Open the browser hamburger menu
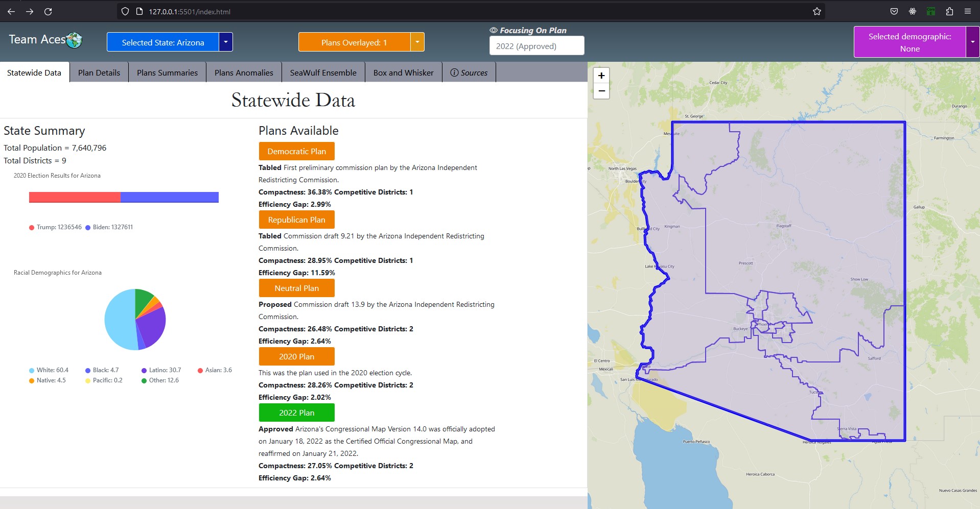The height and width of the screenshot is (509, 980). click(x=968, y=11)
